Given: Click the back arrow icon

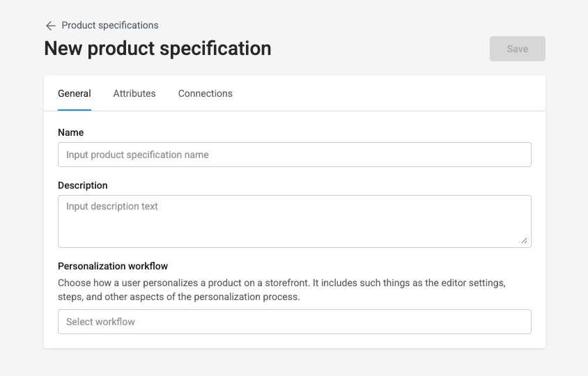Looking at the screenshot, I should coord(50,26).
